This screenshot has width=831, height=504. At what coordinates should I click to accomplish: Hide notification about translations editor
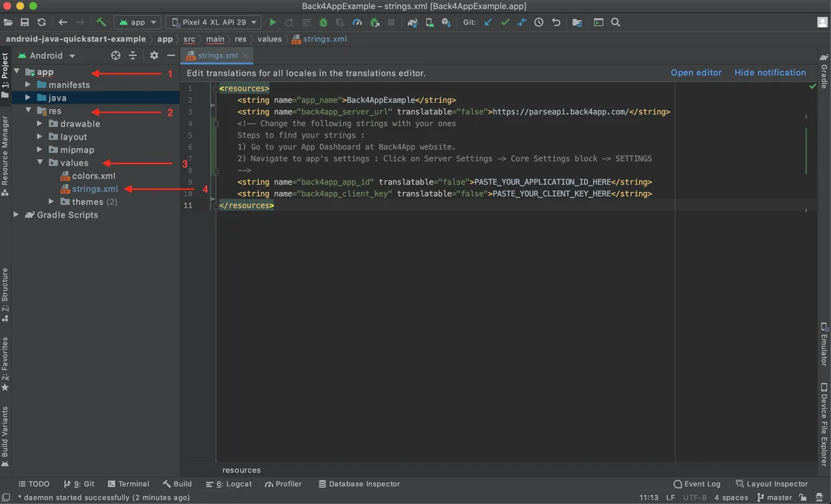click(770, 73)
